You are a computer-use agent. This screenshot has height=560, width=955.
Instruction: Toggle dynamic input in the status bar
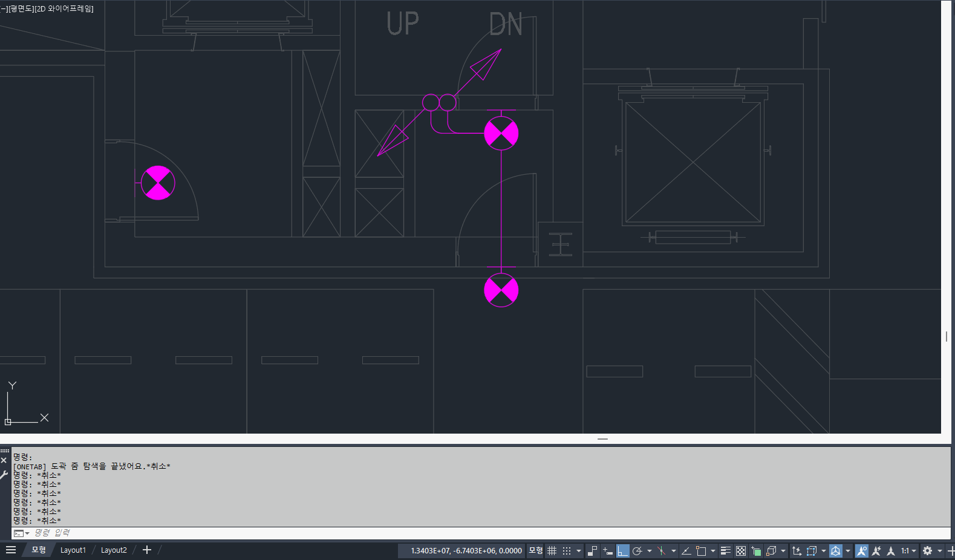pos(607,550)
